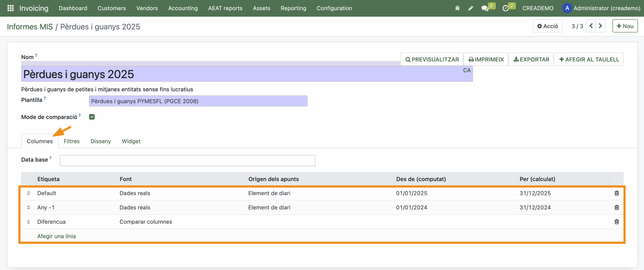Screen dimensions: 644x270
Task: Uncheck the Mode de comparació checkbox
Action: click(x=92, y=117)
